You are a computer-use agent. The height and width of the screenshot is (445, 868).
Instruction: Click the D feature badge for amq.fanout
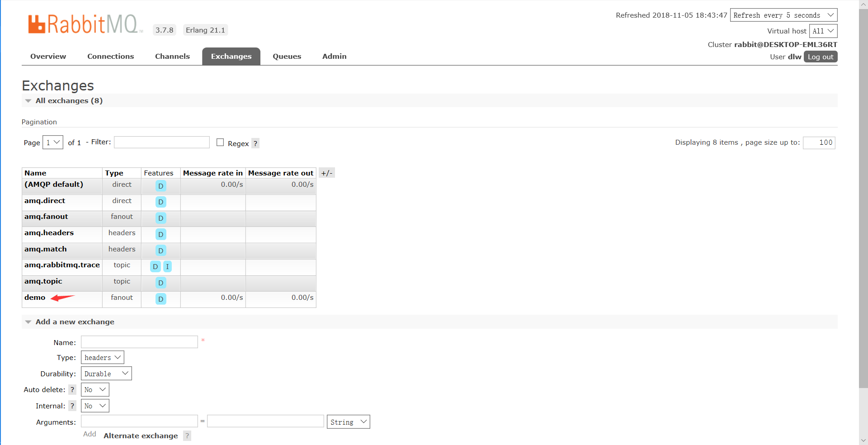pyautogui.click(x=160, y=218)
